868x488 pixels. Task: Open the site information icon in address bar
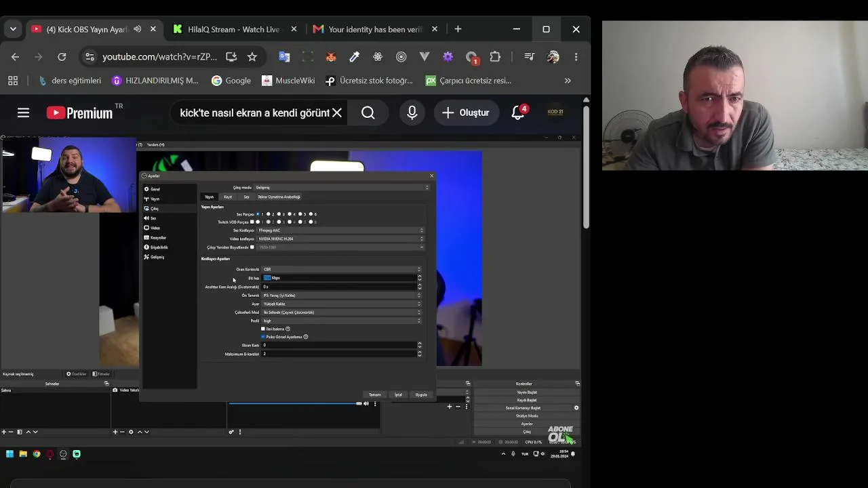[x=90, y=57]
